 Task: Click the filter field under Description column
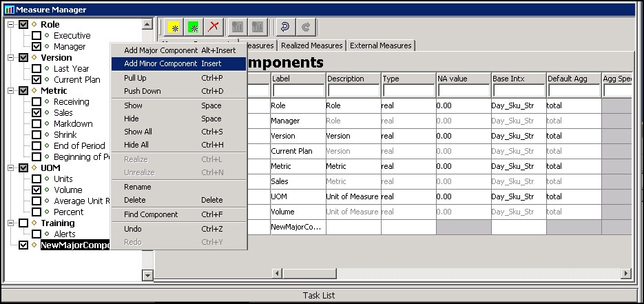(353, 91)
